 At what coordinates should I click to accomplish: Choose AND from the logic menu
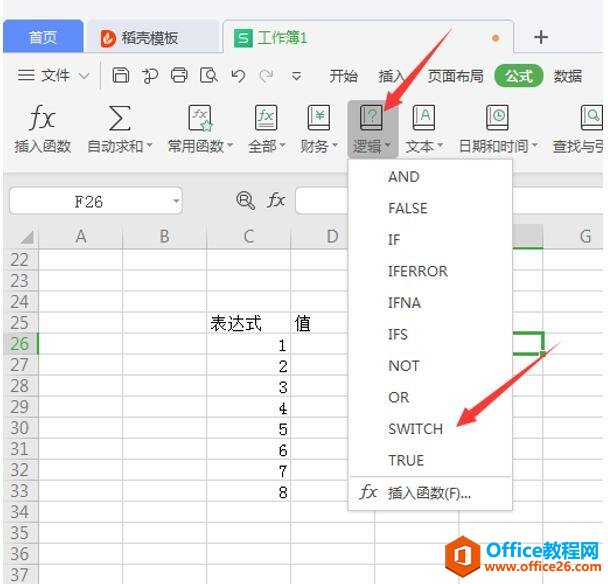(x=430, y=177)
